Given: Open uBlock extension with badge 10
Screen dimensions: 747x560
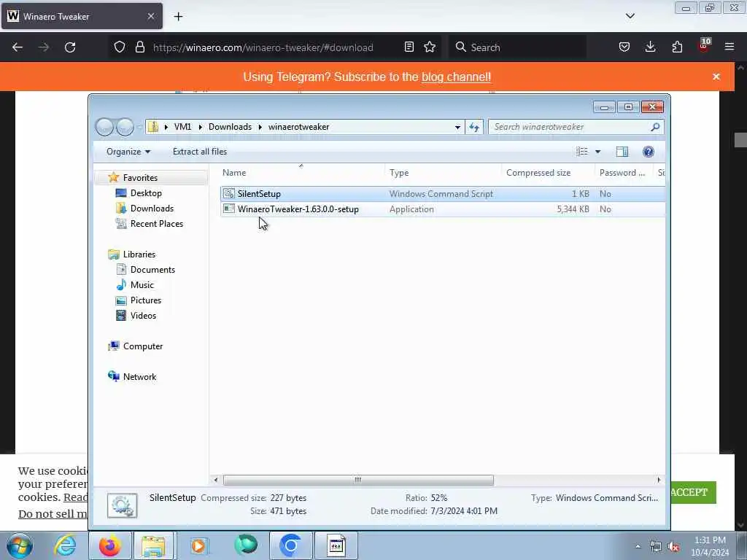Looking at the screenshot, I should point(704,46).
